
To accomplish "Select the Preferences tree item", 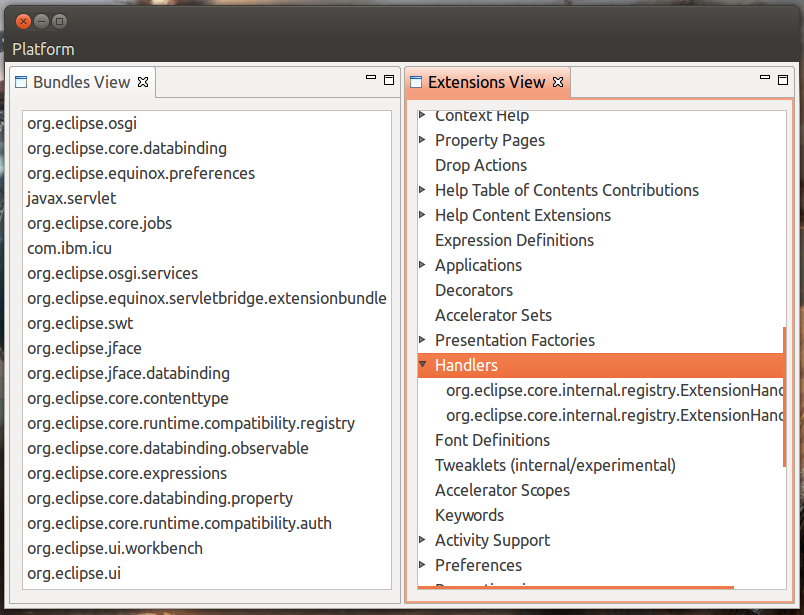I will click(x=478, y=565).
